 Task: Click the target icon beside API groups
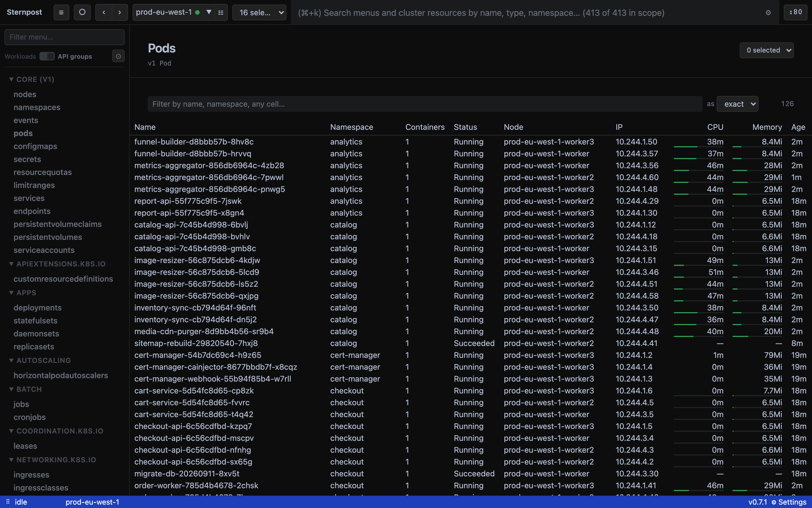(x=118, y=56)
